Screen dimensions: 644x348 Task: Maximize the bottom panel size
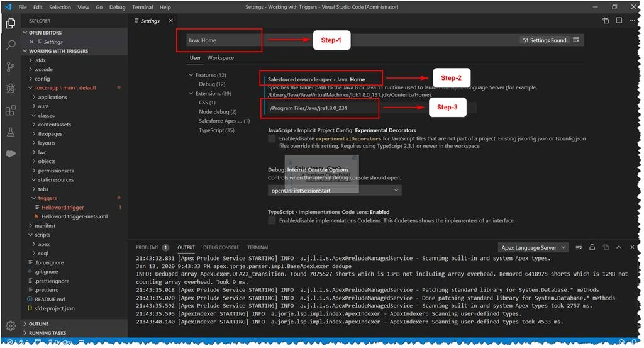click(619, 247)
